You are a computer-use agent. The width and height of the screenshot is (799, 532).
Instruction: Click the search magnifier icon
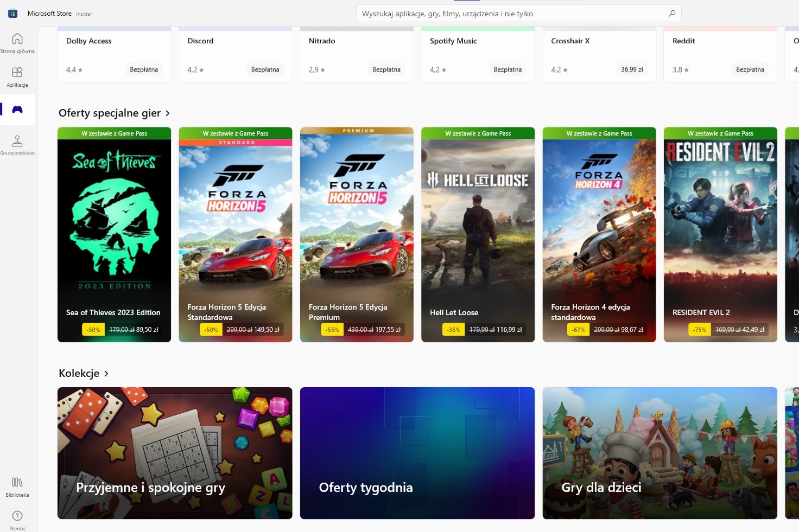point(671,13)
